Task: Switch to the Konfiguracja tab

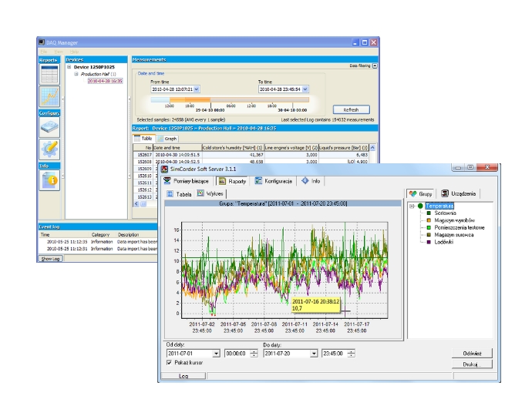Action: click(x=273, y=180)
